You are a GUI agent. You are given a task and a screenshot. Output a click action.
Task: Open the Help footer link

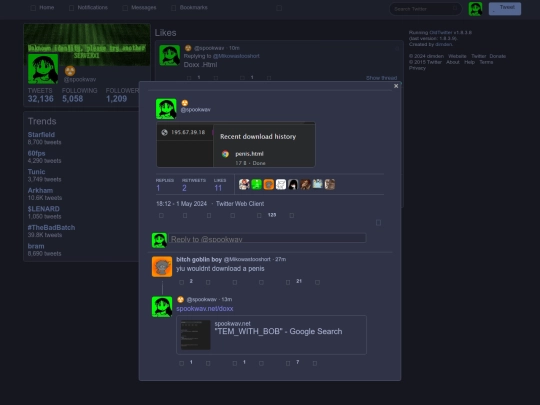pyautogui.click(x=469, y=62)
